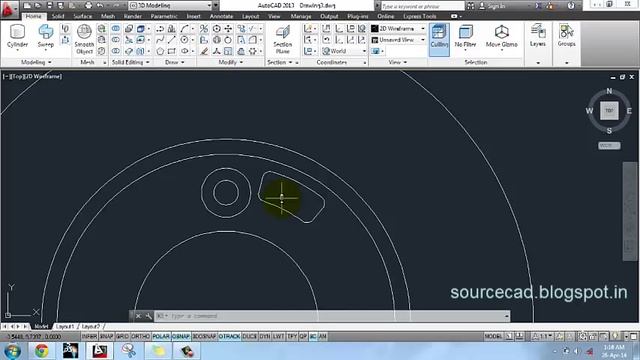
Task: Toggle ORTHO mode in status bar
Action: coord(140,336)
